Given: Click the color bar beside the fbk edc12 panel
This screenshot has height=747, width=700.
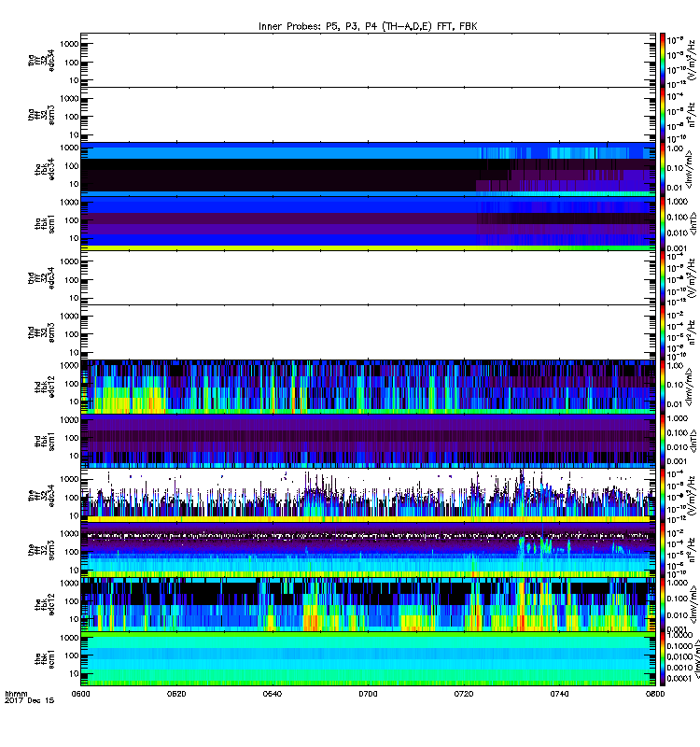Looking at the screenshot, I should [x=663, y=604].
